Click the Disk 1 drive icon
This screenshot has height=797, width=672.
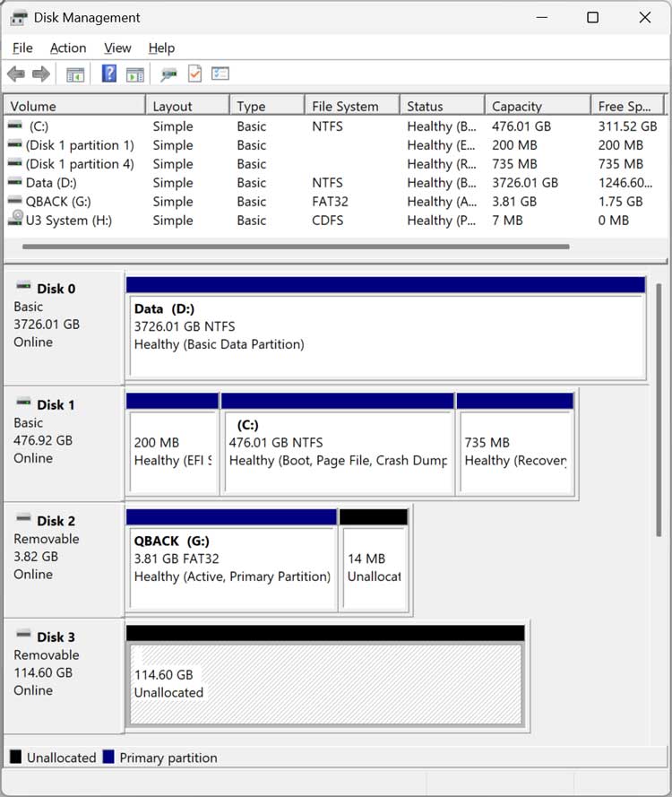pyautogui.click(x=23, y=402)
